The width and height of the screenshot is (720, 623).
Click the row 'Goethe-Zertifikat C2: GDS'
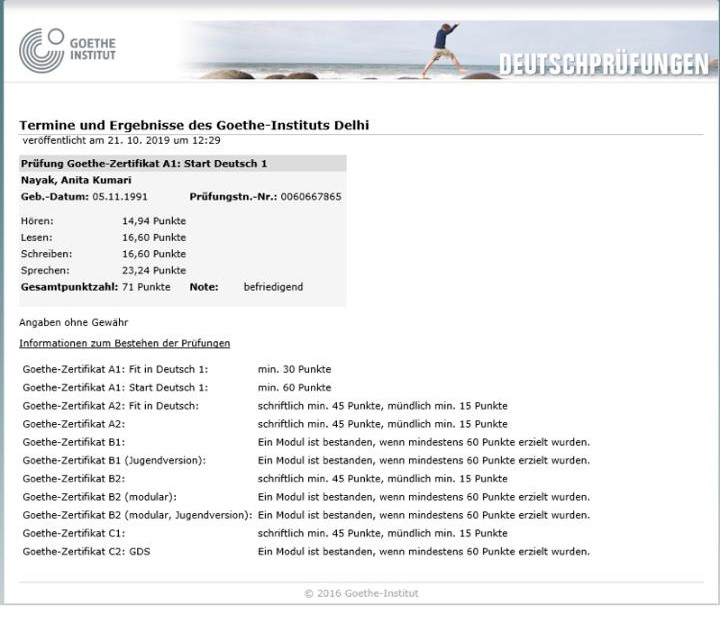(86, 551)
